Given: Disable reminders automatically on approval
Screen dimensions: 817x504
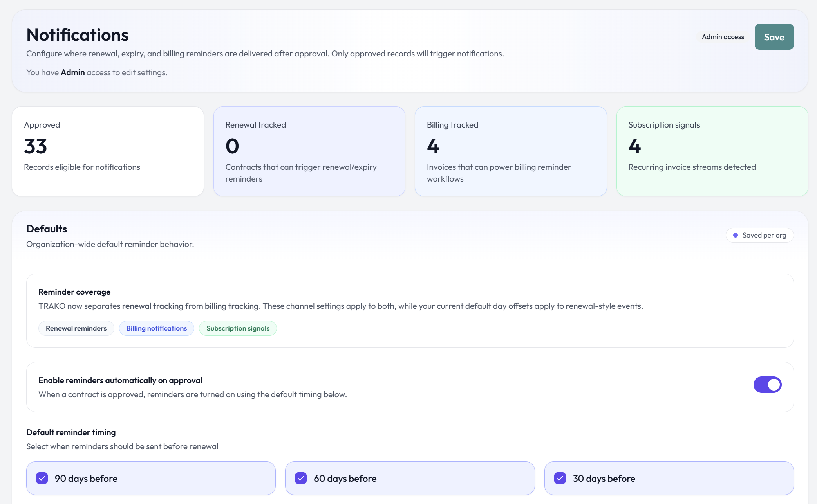Looking at the screenshot, I should (x=768, y=385).
